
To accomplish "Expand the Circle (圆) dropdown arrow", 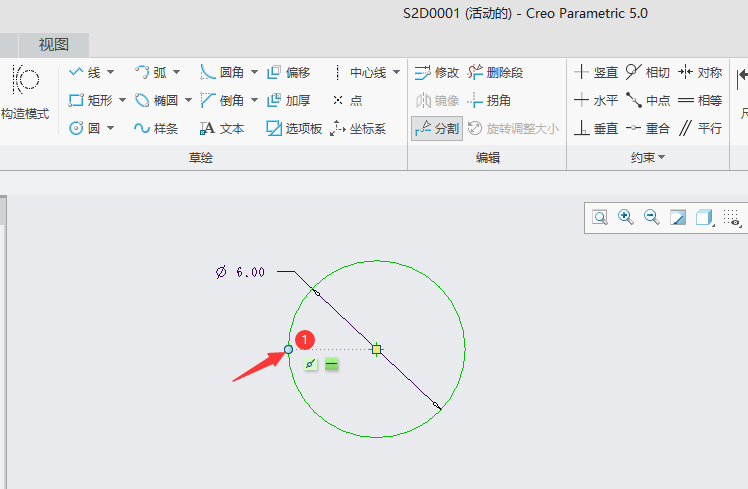I will [110, 128].
